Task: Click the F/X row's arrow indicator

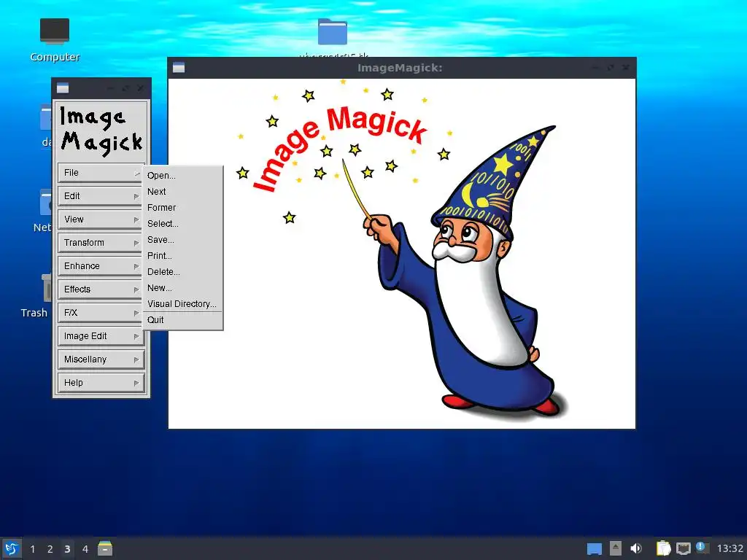Action: 136,313
